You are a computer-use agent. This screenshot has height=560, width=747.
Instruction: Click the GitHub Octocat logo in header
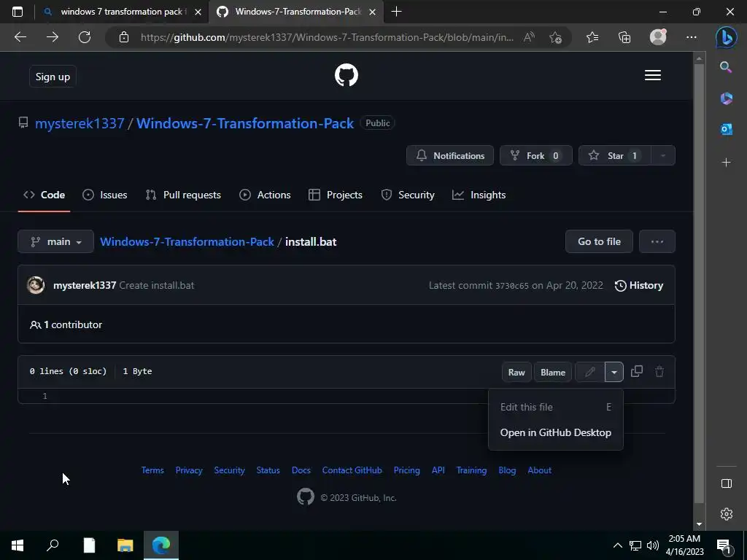pos(347,75)
